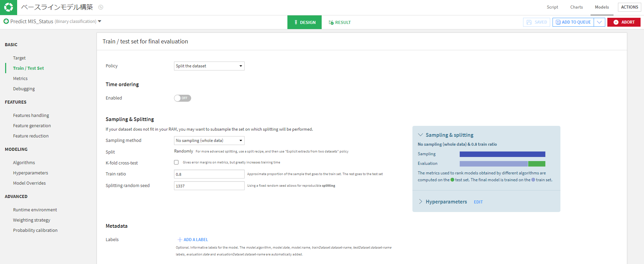
Task: Click the green plus icon before Predict MIS_Status
Action: click(x=6, y=21)
